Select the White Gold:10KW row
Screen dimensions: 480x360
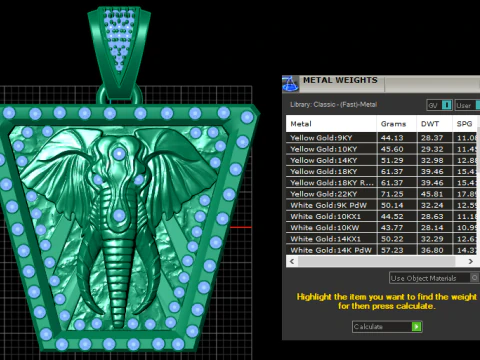click(x=382, y=228)
